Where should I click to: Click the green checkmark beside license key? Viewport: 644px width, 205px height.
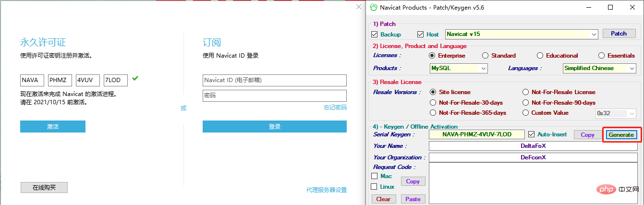pos(135,78)
